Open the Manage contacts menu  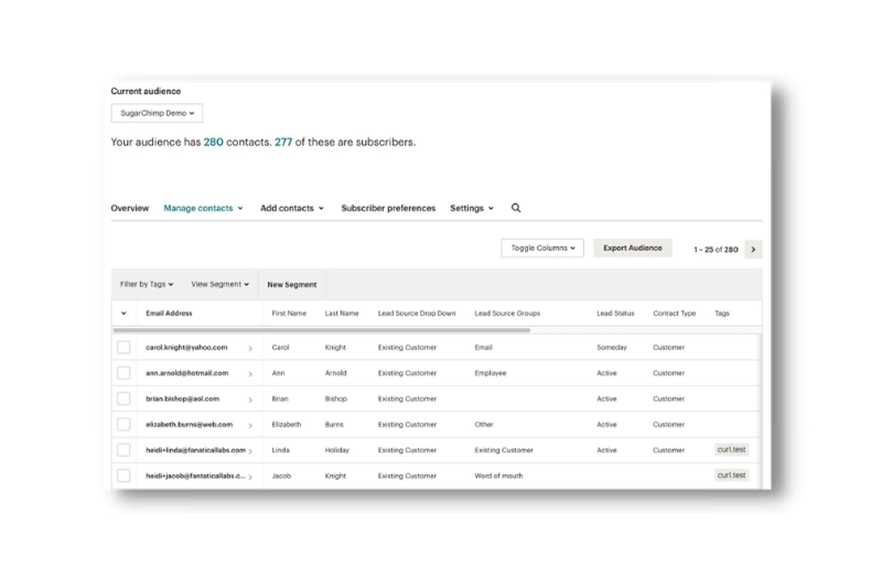(203, 208)
